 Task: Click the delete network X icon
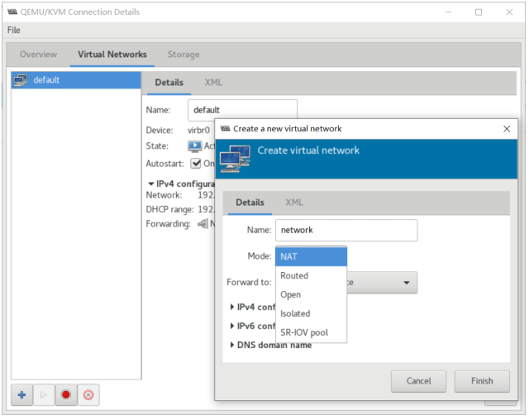pos(88,395)
